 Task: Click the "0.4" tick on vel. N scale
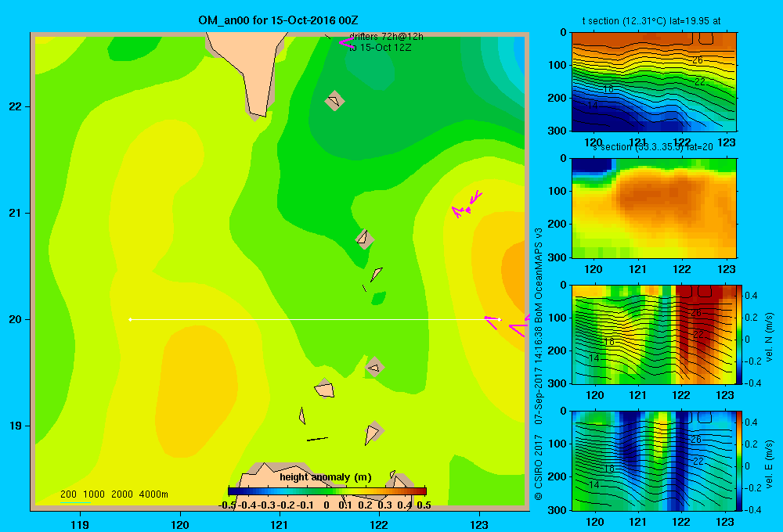(751, 296)
